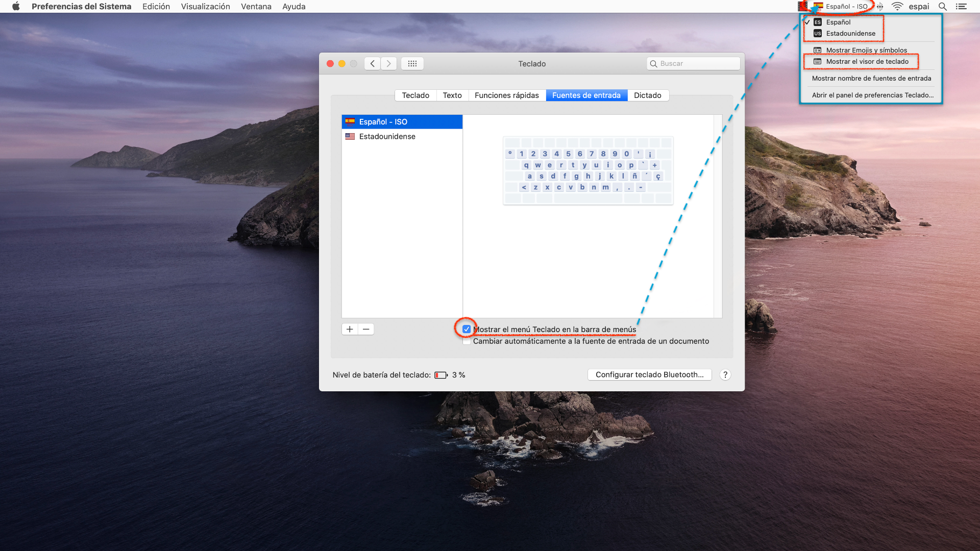Switch to the Funciones rápidas tab
The width and height of the screenshot is (980, 551).
pos(506,95)
